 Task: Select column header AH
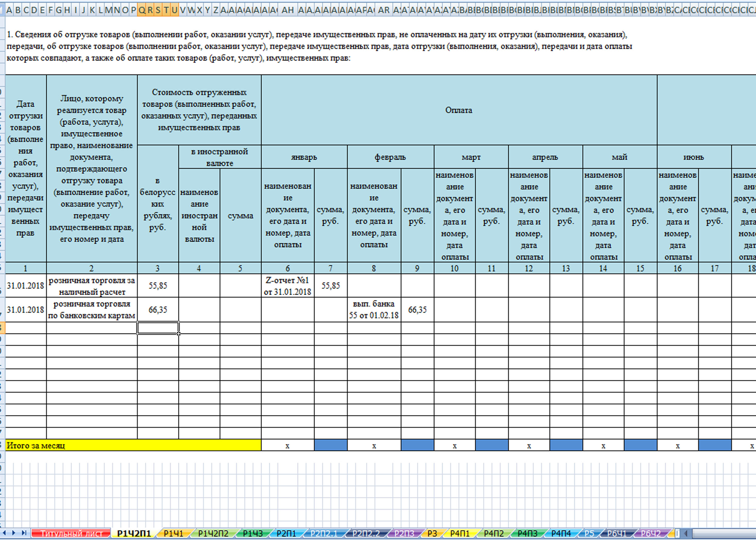[287, 10]
